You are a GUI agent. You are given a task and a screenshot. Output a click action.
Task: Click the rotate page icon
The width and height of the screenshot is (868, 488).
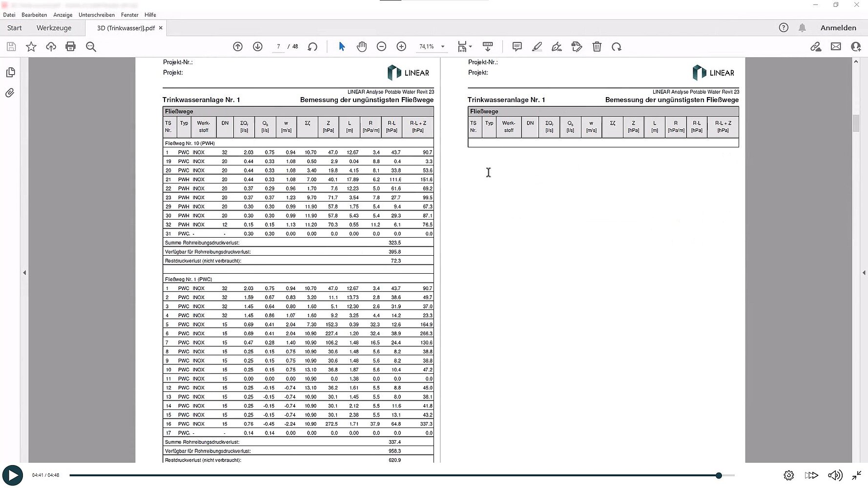(617, 47)
